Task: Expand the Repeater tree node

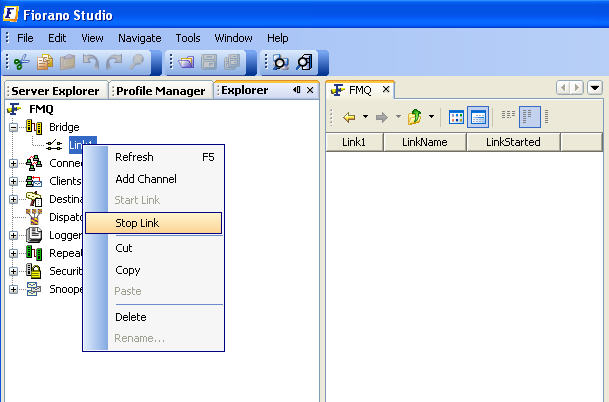Action: click(x=13, y=253)
